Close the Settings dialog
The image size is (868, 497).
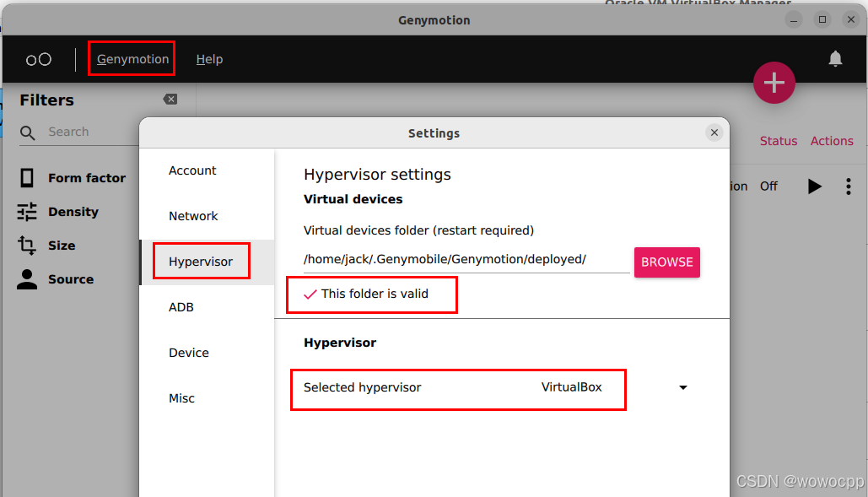[714, 132]
